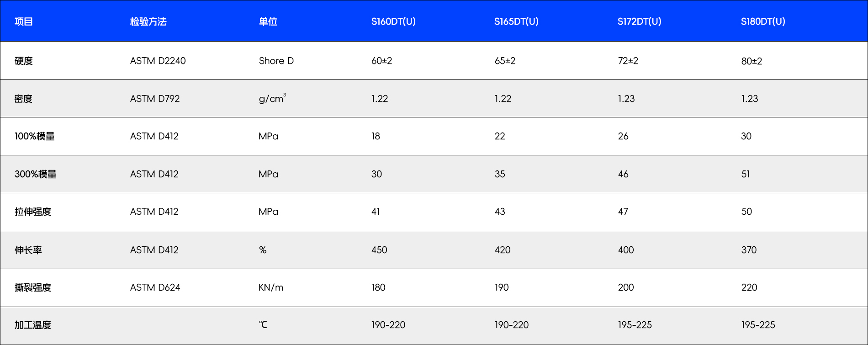Screen dimensions: 868x345
Task: Click the 硬度 row label
Action: (x=24, y=61)
